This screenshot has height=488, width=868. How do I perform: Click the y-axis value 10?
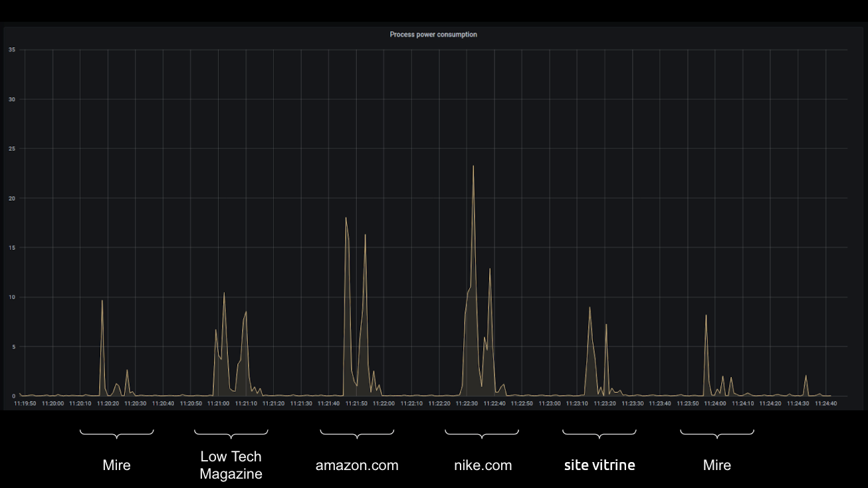(11, 297)
